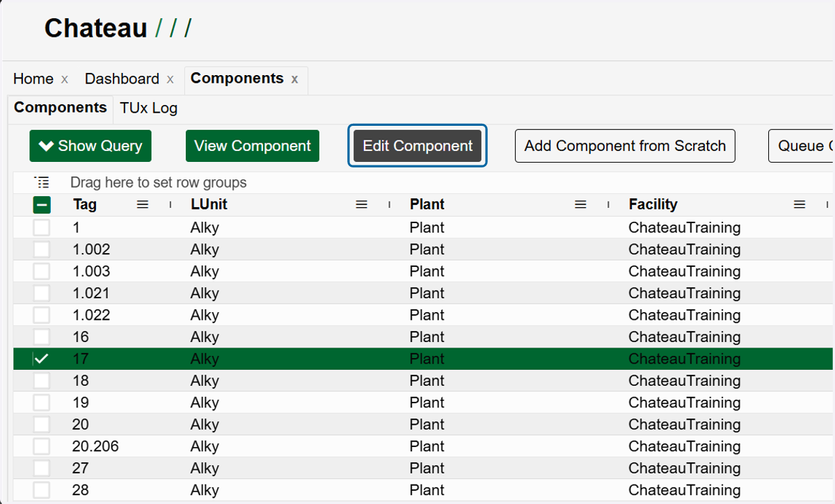Click the View Component button
Screen dimensions: 835x504
click(x=253, y=146)
